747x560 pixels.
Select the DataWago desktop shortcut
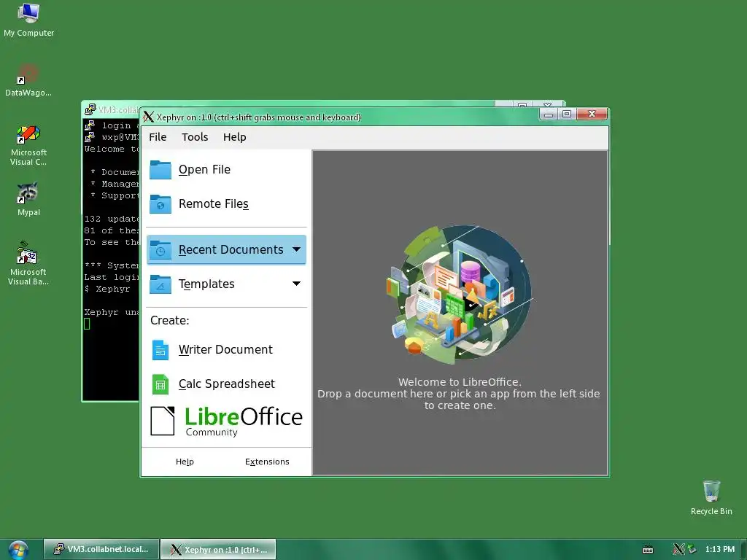point(28,80)
